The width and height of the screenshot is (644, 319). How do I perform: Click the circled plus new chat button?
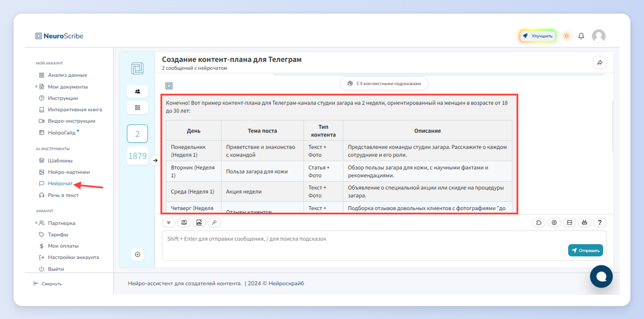tap(138, 254)
